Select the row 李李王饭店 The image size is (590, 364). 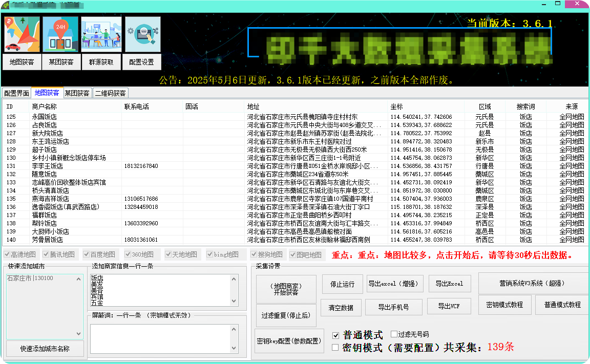point(296,166)
